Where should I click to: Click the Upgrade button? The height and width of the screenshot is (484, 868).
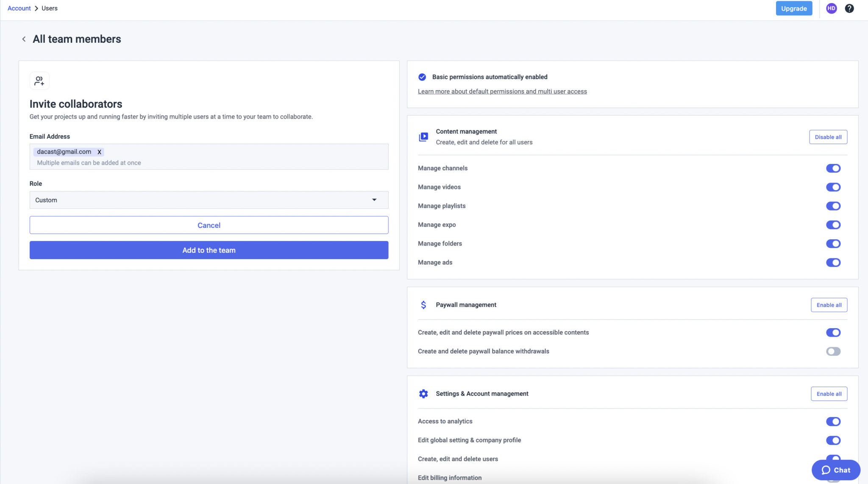click(794, 8)
